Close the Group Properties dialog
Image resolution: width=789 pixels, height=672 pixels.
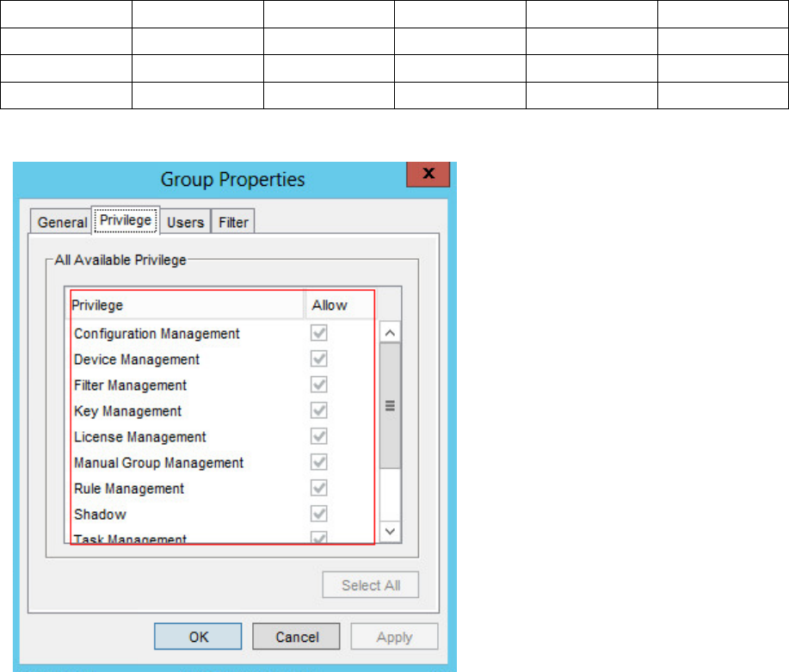[428, 173]
